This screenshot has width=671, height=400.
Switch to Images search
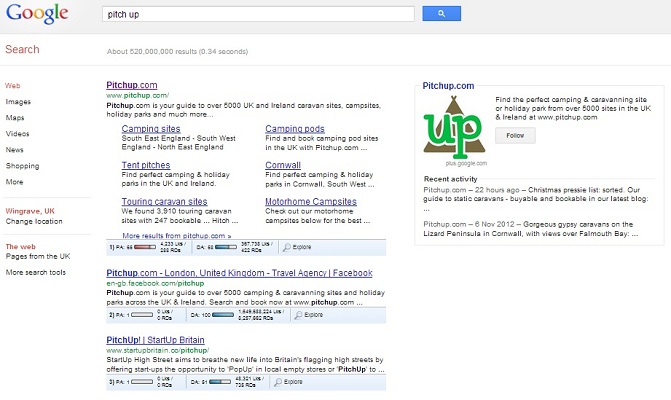pos(18,102)
